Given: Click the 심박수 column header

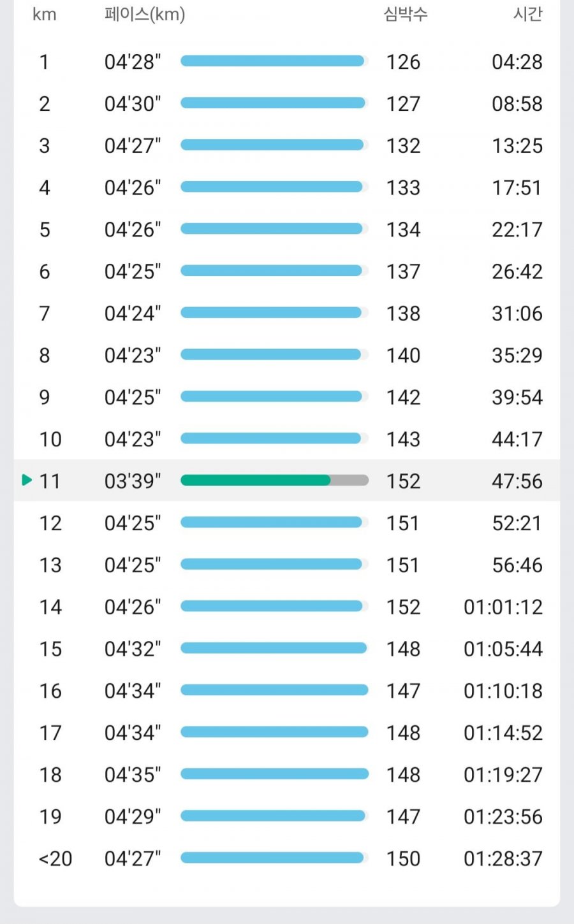Looking at the screenshot, I should coord(406,14).
